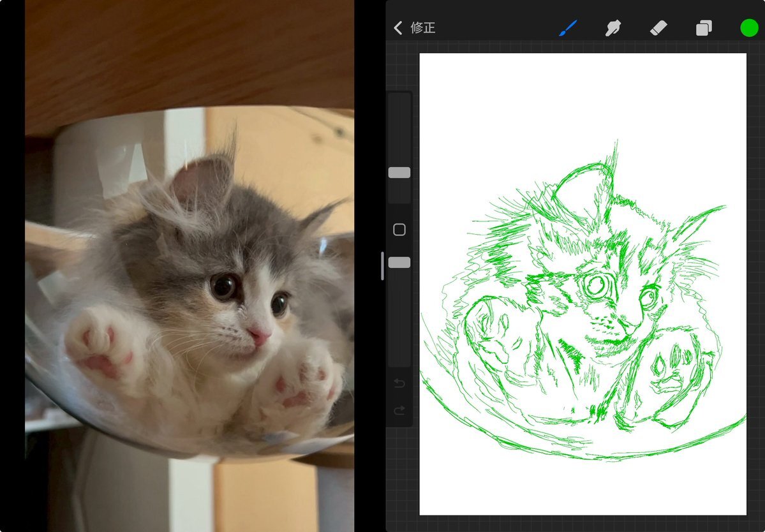
Task: Select the Eraser tool
Action: point(658,28)
